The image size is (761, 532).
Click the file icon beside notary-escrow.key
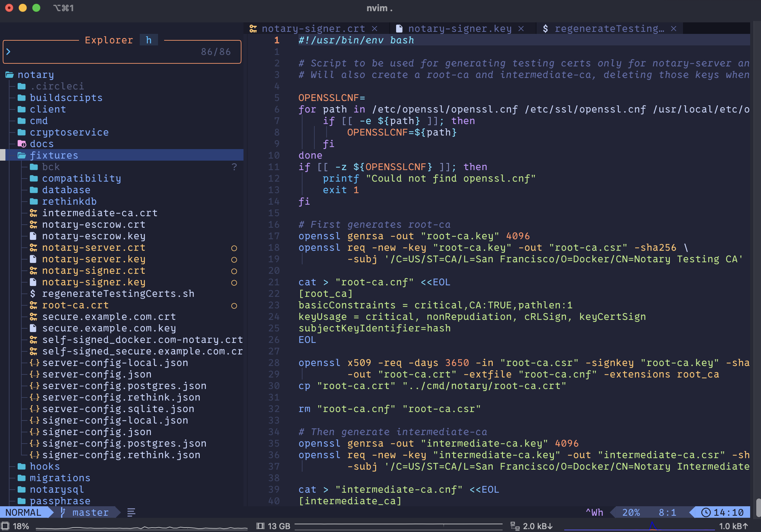coord(33,236)
